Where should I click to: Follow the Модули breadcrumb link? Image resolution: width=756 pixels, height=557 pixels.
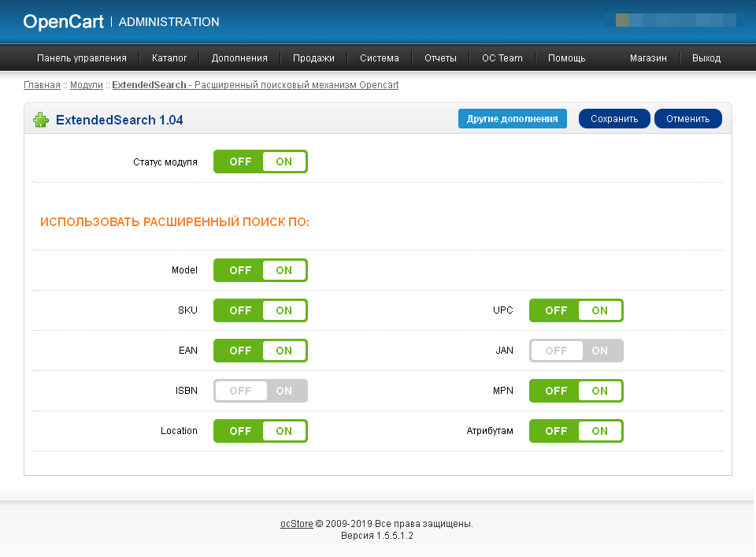pos(87,85)
